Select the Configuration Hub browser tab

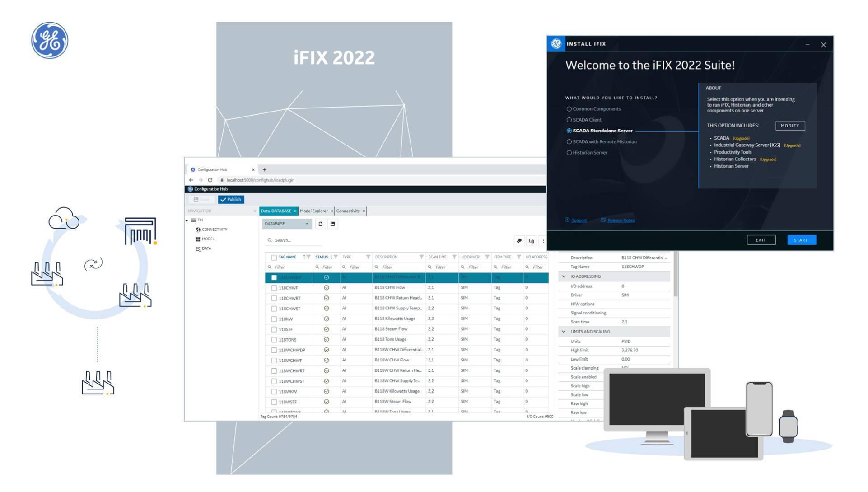[x=221, y=170]
